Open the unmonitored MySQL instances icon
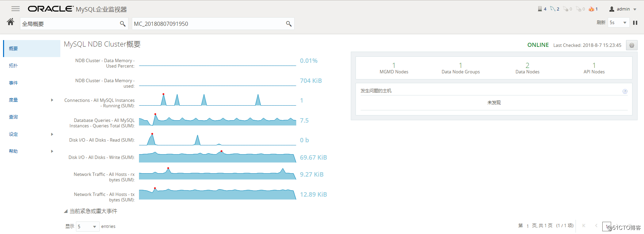The width and height of the screenshot is (644, 234). 579,9
